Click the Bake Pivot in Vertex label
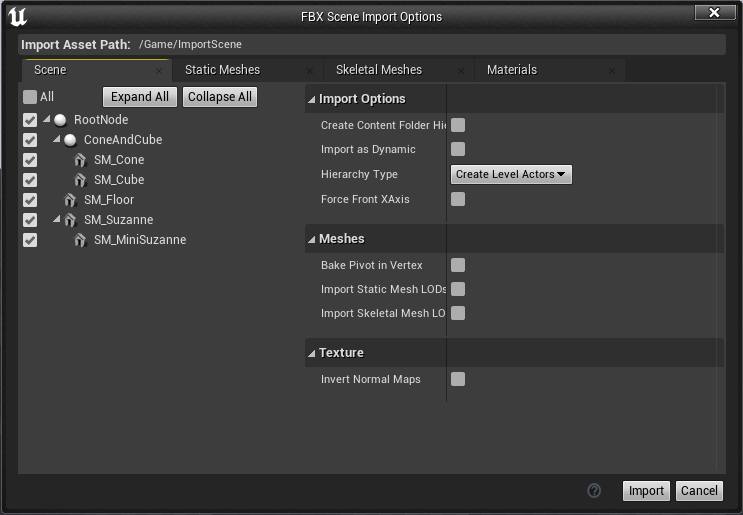This screenshot has height=515, width=743. point(372,265)
